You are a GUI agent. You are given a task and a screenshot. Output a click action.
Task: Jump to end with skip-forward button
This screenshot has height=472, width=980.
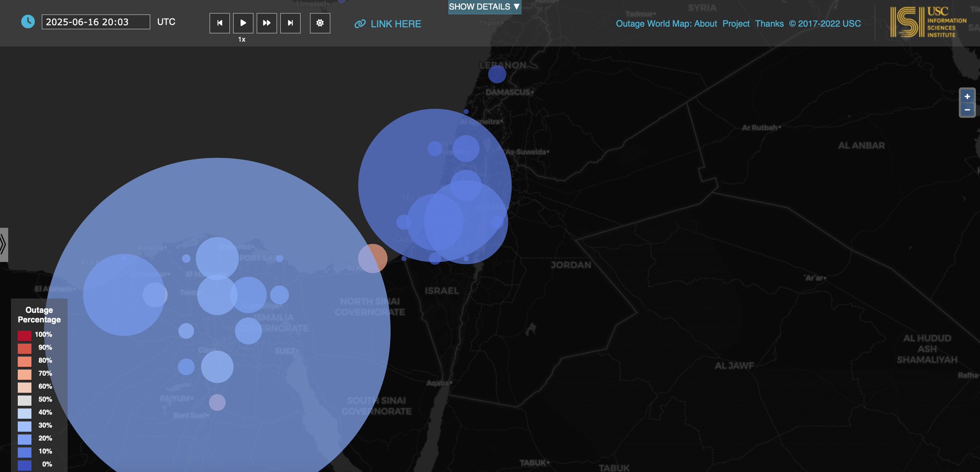click(x=290, y=23)
